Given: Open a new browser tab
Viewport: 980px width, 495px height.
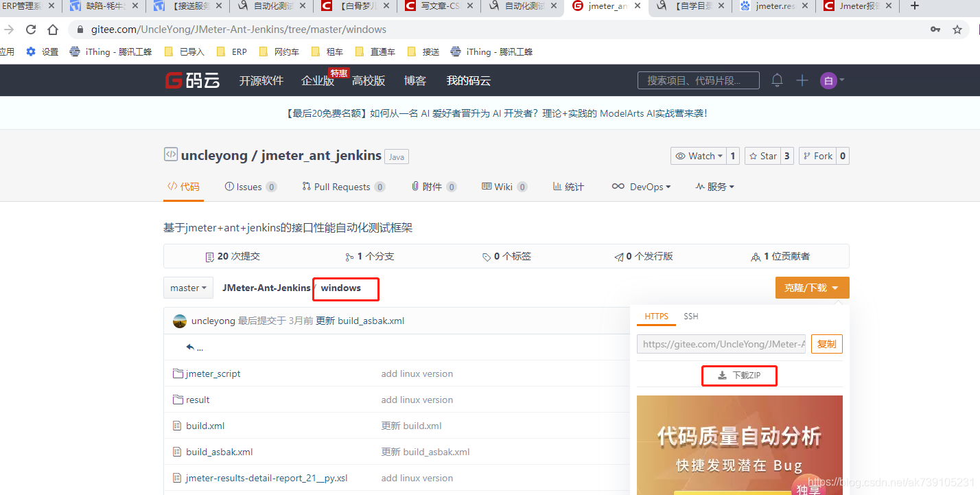Looking at the screenshot, I should (914, 6).
